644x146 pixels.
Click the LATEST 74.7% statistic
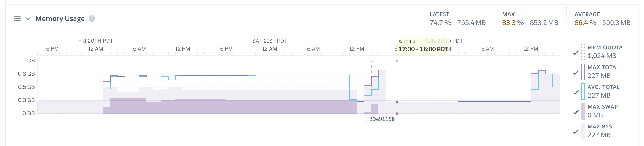coord(440,23)
